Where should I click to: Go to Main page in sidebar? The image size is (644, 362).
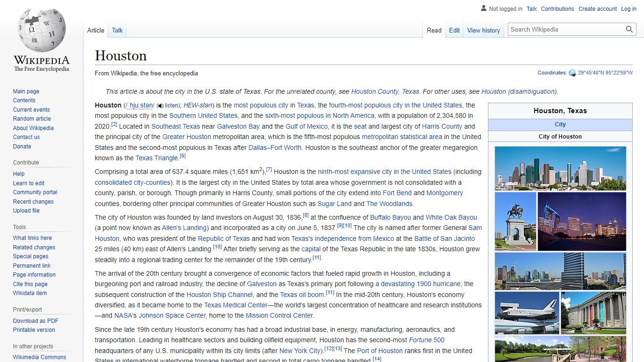pos(26,91)
